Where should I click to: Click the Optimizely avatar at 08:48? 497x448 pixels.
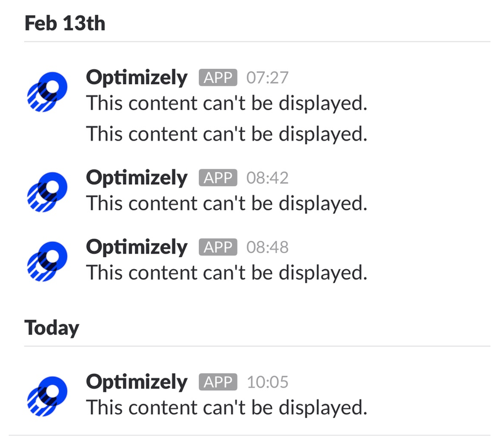(47, 261)
